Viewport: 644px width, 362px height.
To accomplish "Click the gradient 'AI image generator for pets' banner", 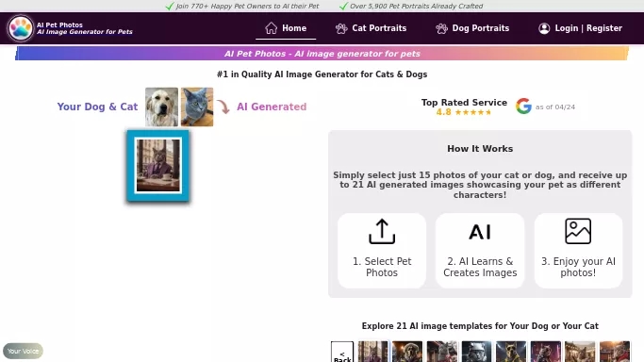I will (322, 54).
